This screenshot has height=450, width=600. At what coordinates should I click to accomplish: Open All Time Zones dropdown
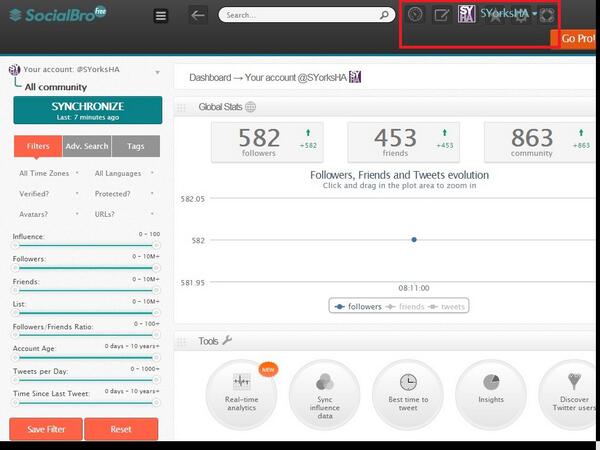pos(49,173)
